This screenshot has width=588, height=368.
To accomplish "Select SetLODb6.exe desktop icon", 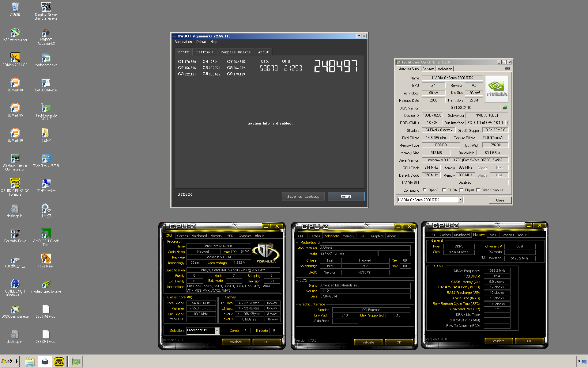I will click(46, 85).
